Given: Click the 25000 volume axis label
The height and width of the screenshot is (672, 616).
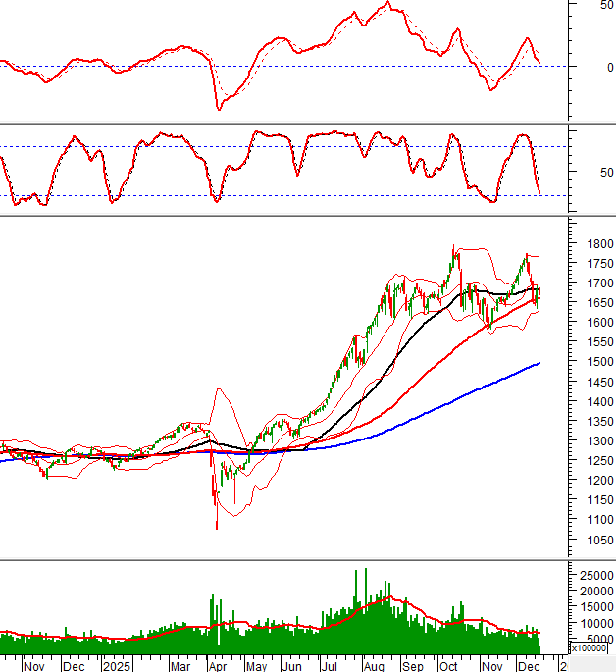Looking at the screenshot, I should (x=592, y=575).
